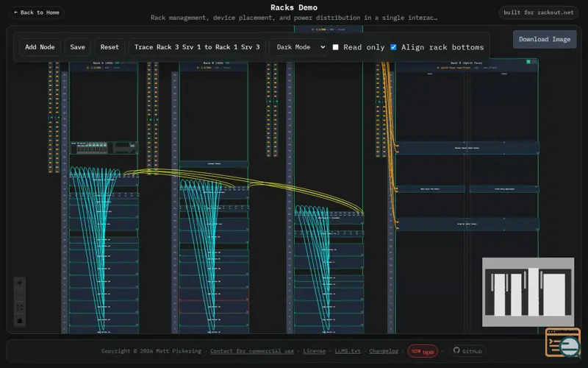Open the License link
588x368 pixels.
click(x=315, y=351)
